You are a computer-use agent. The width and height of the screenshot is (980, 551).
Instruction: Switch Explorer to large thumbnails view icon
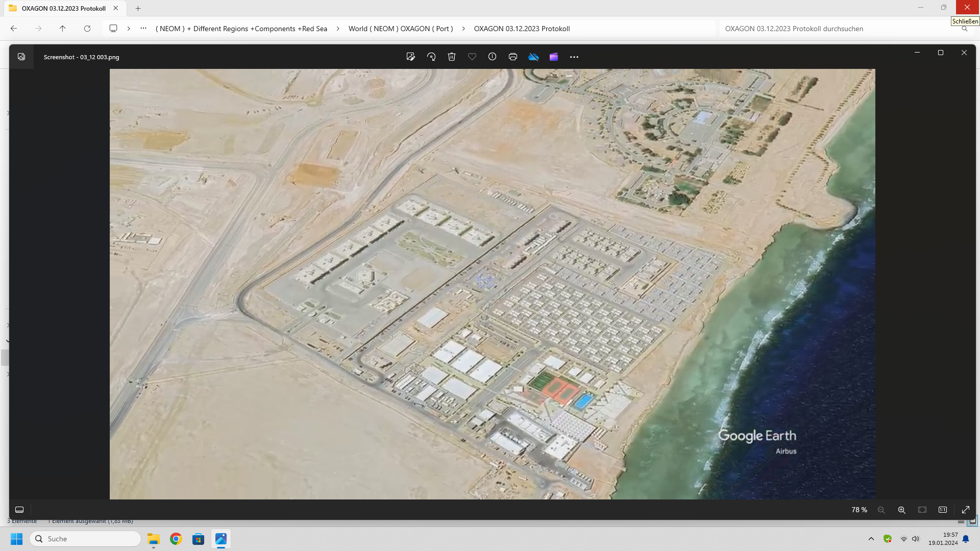point(973,521)
